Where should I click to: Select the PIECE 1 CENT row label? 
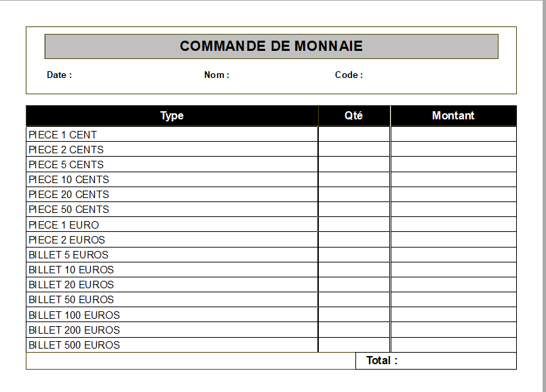tap(63, 135)
